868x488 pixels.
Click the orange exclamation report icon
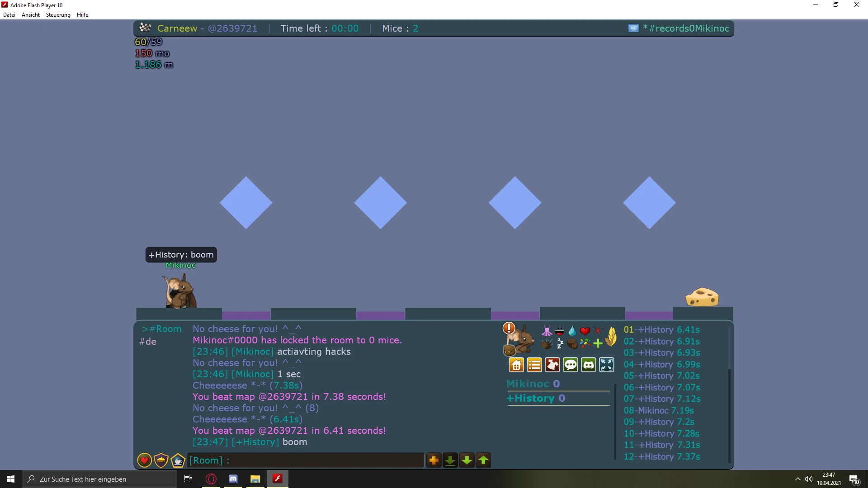509,328
